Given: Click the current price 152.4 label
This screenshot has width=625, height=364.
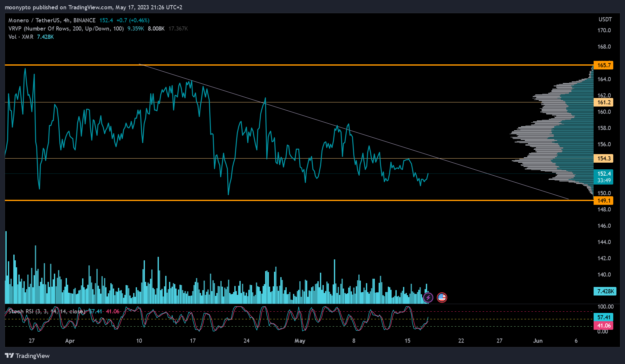Looking at the screenshot, I should (603, 174).
